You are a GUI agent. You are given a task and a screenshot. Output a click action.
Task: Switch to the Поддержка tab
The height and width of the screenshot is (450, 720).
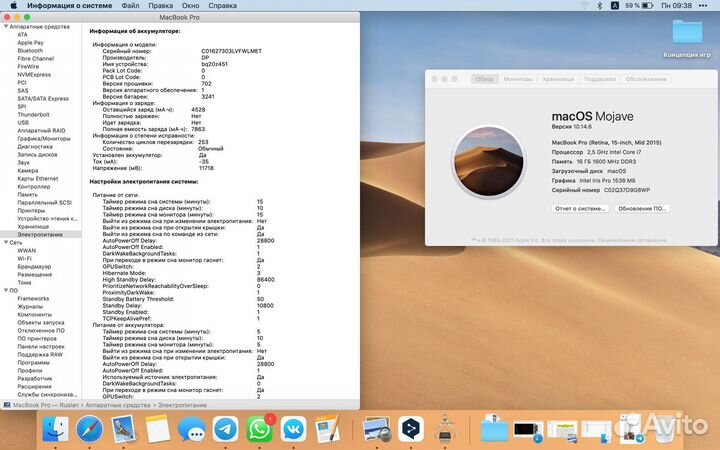(x=600, y=79)
